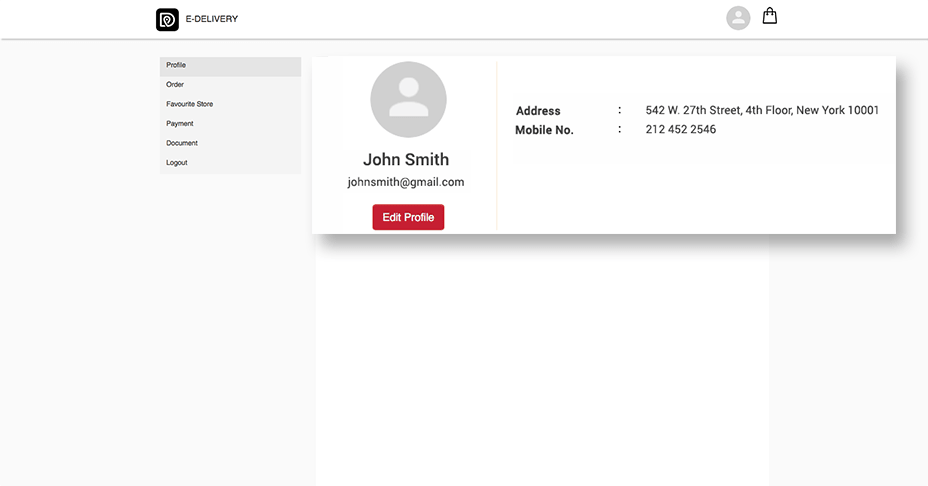Click the johnsmith@gmail.com email text
Screen dimensions: 928x486
(x=406, y=182)
